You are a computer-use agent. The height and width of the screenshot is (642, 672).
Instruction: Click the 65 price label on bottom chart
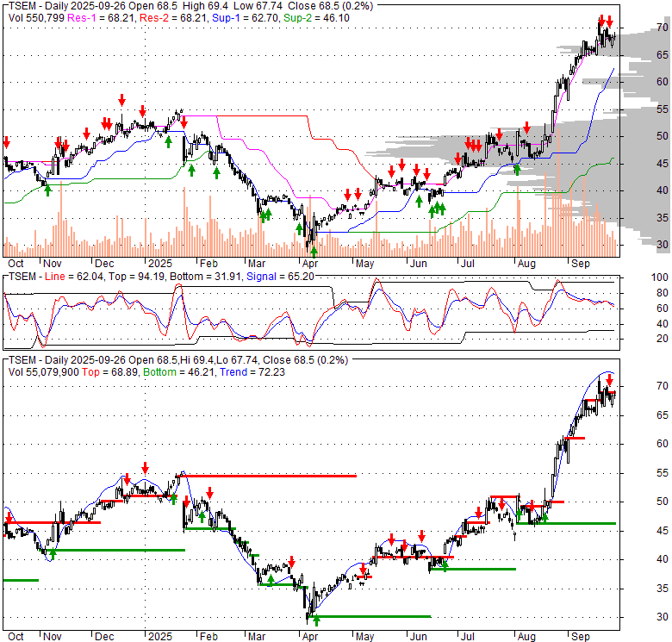[663, 414]
